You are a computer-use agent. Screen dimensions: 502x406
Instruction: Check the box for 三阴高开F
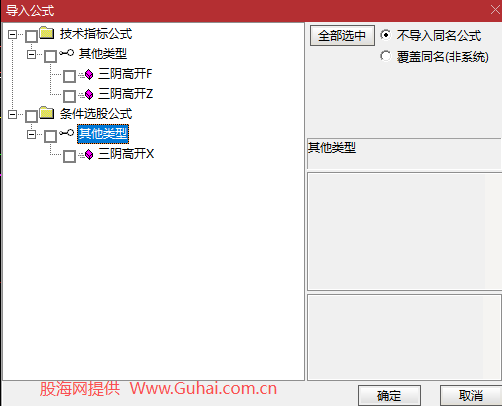[69, 76]
